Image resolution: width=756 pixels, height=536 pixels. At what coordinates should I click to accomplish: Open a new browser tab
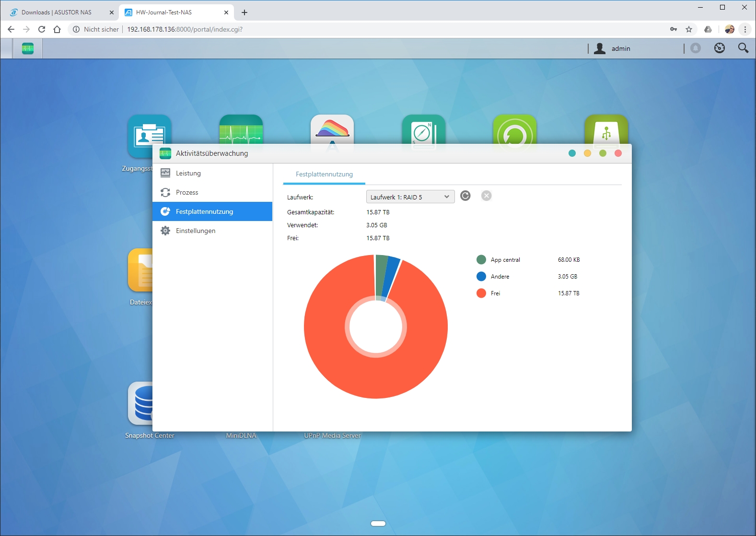pyautogui.click(x=244, y=12)
